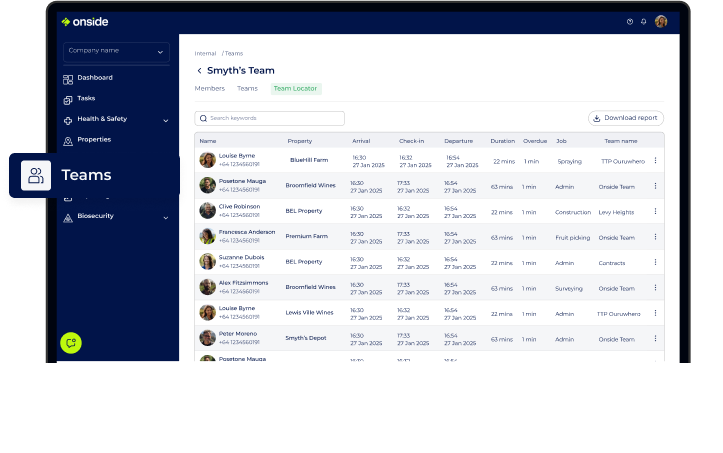
Task: Click the Dashboard sidebar icon
Action: coord(68,78)
